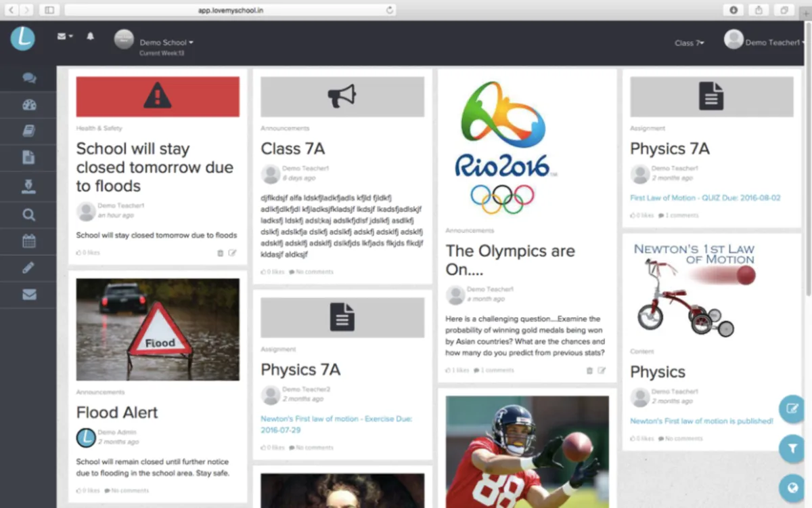Image resolution: width=812 pixels, height=508 pixels.
Task: Open First Law of Motion QUIZ link
Action: [705, 198]
